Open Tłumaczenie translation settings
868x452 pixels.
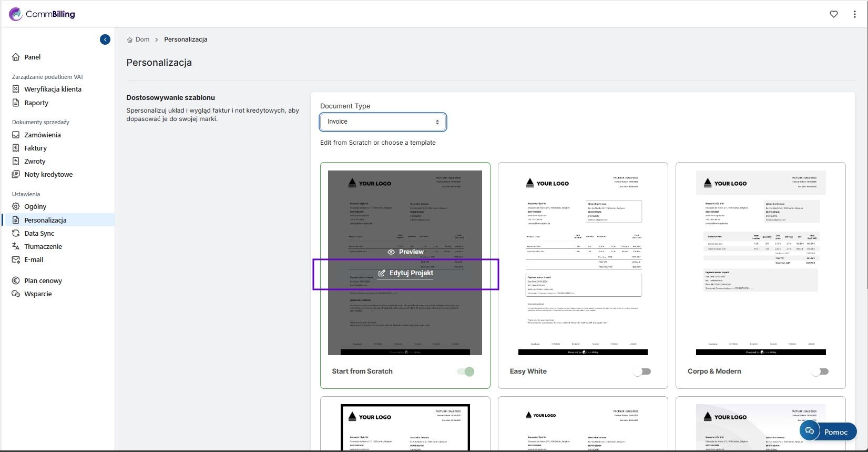coord(43,247)
